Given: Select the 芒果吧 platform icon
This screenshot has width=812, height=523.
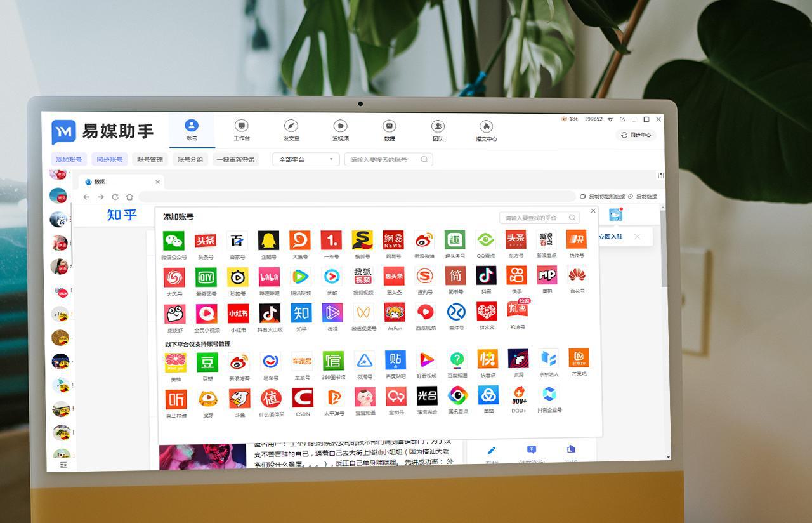Looking at the screenshot, I should click(x=579, y=358).
